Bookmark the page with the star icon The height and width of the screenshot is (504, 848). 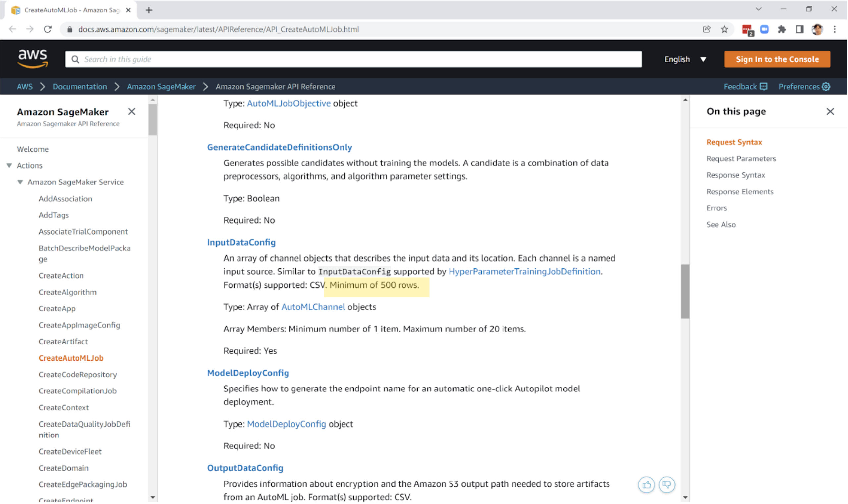[x=725, y=29]
